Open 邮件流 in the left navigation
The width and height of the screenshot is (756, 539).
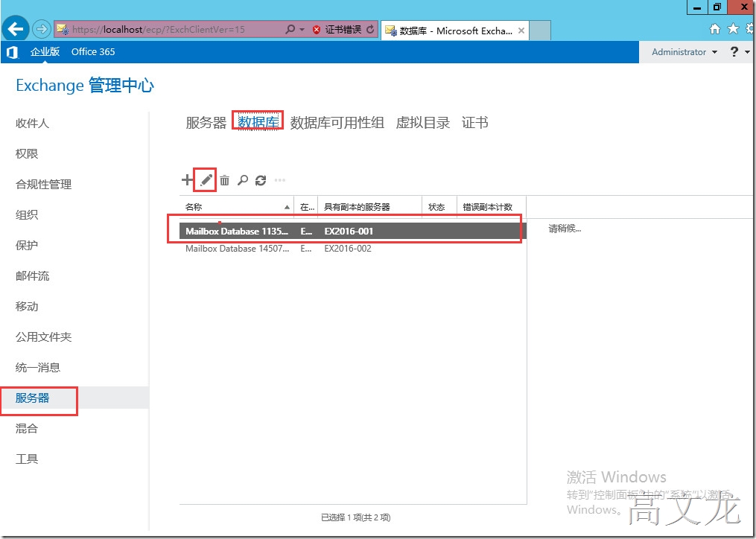click(x=32, y=276)
